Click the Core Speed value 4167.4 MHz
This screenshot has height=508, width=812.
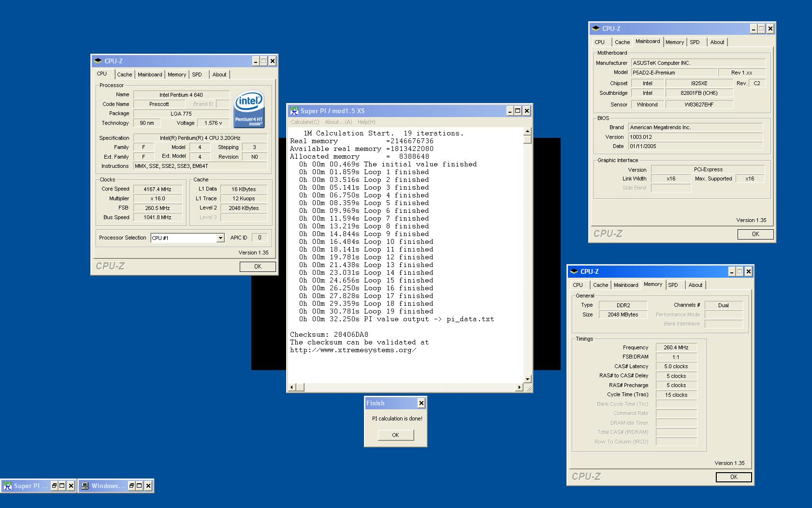pos(158,189)
